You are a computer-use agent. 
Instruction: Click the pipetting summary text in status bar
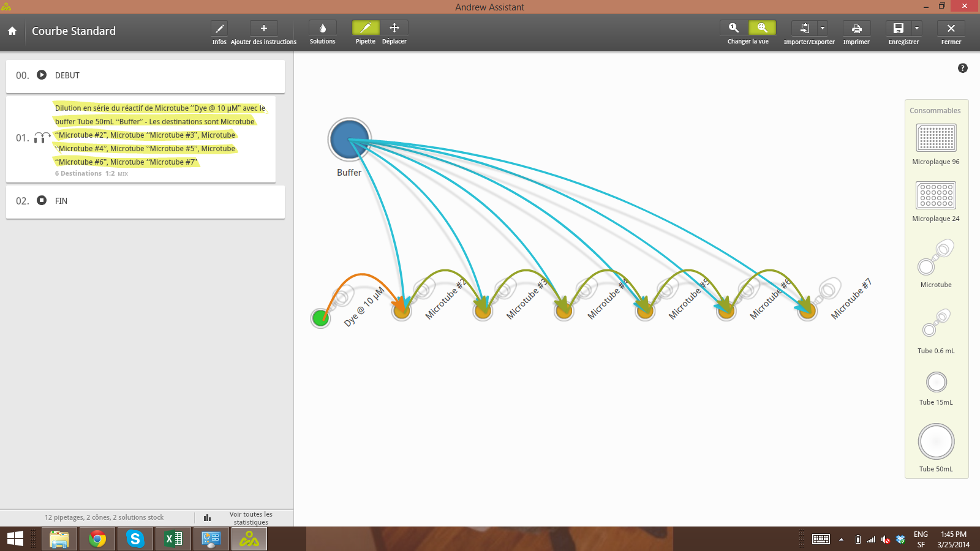click(x=104, y=517)
